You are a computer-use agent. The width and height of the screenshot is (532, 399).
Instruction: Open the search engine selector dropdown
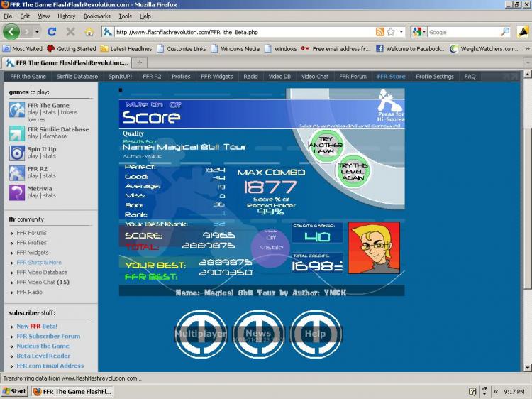[x=420, y=32]
